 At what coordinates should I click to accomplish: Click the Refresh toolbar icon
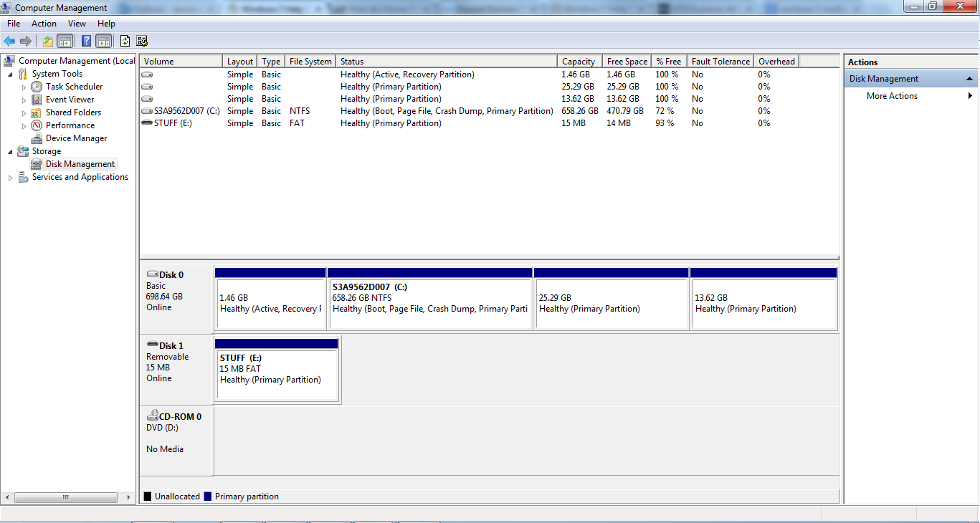(x=125, y=41)
